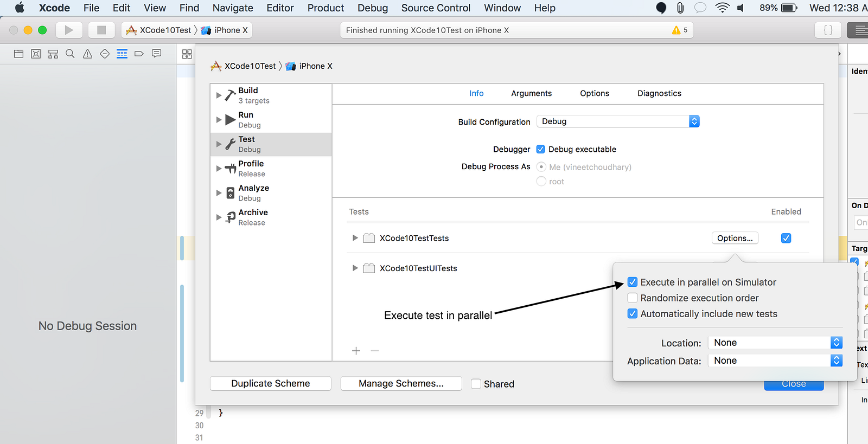Expand the Build scheme action

tap(219, 95)
